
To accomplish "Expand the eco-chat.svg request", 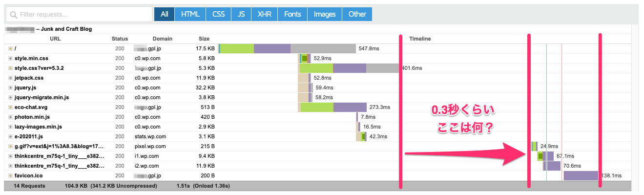I will pyautogui.click(x=10, y=107).
